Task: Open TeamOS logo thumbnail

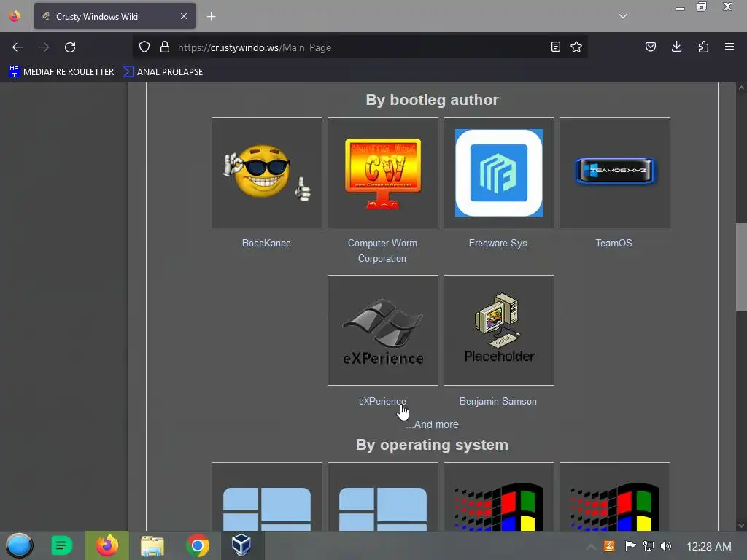Action: coord(615,173)
